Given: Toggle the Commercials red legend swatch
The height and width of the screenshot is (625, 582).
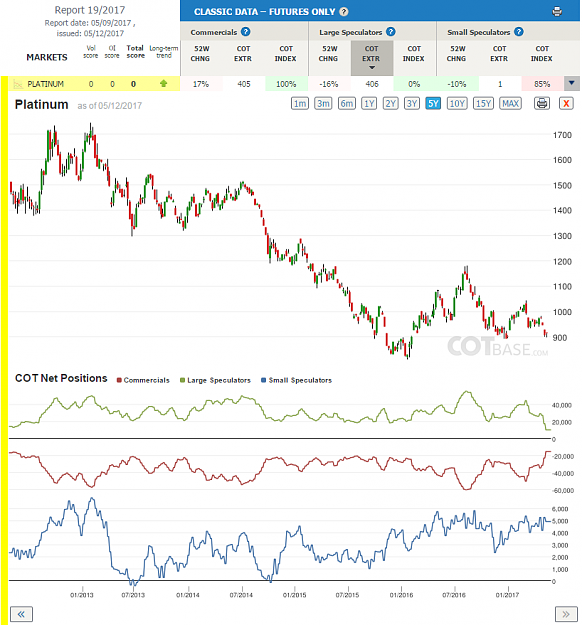Looking at the screenshot, I should click(x=119, y=380).
